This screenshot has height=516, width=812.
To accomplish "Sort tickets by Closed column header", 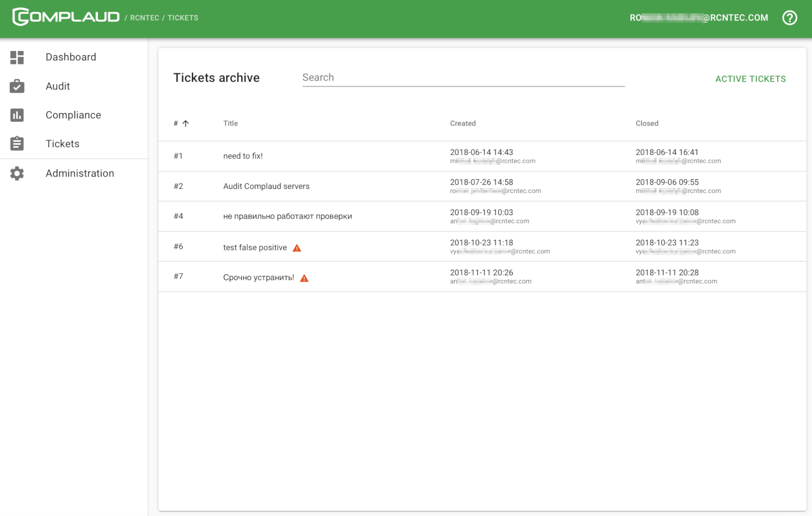I will pyautogui.click(x=647, y=123).
